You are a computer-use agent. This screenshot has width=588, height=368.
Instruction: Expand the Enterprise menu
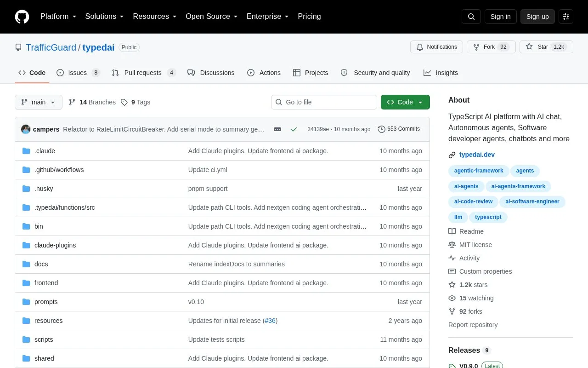(267, 17)
